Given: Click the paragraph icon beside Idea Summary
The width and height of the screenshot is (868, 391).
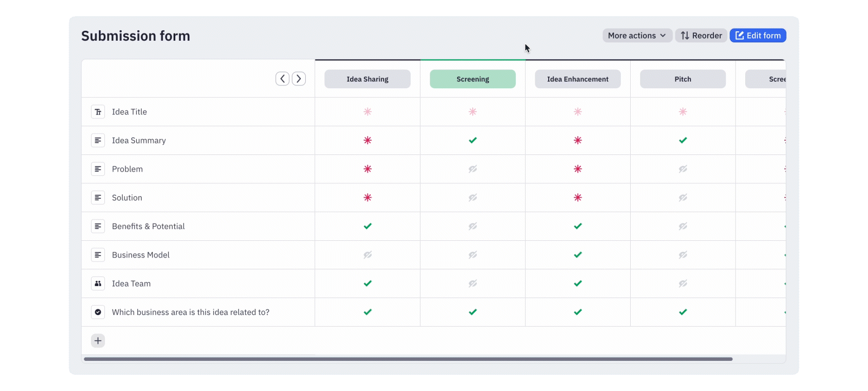Looking at the screenshot, I should click(98, 140).
